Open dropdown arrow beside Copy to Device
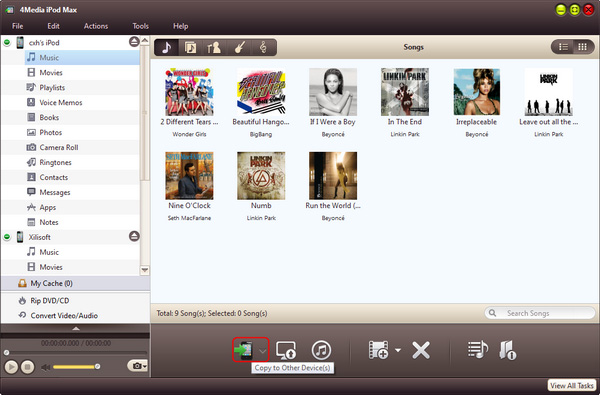 [x=262, y=351]
